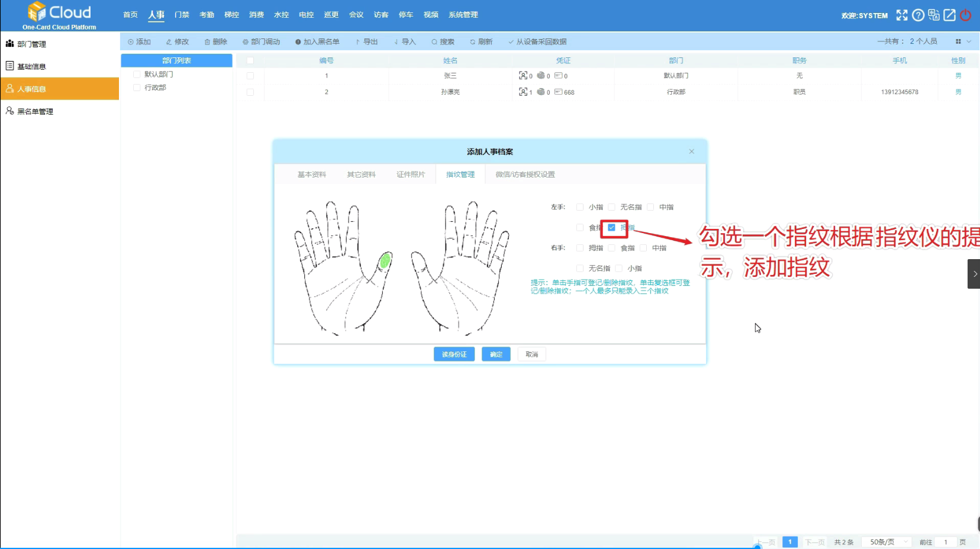This screenshot has width=980, height=549.
Task: Click pagination page 1 button
Action: click(790, 542)
